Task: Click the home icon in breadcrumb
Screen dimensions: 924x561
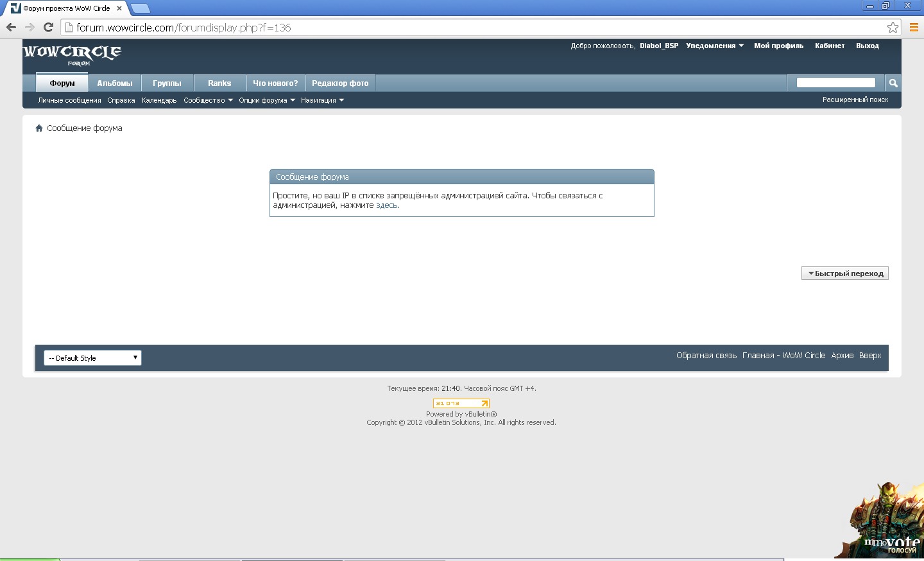Action: pos(39,128)
